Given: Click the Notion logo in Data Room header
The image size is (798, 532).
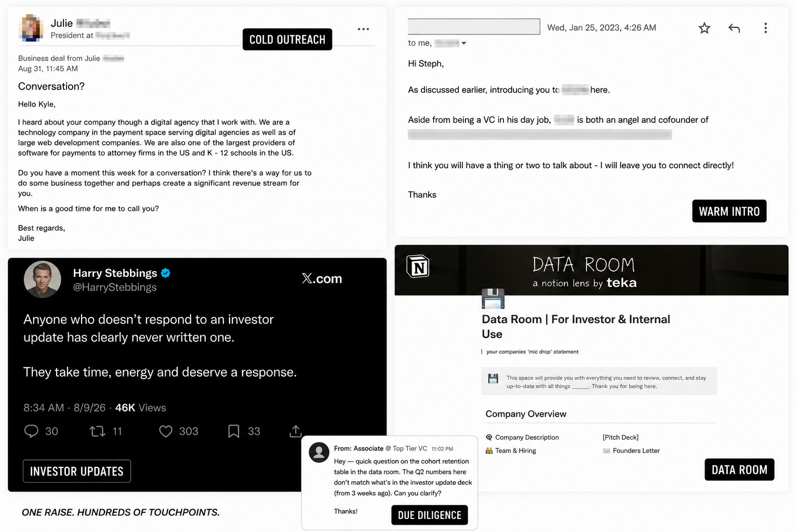Looking at the screenshot, I should tap(418, 267).
